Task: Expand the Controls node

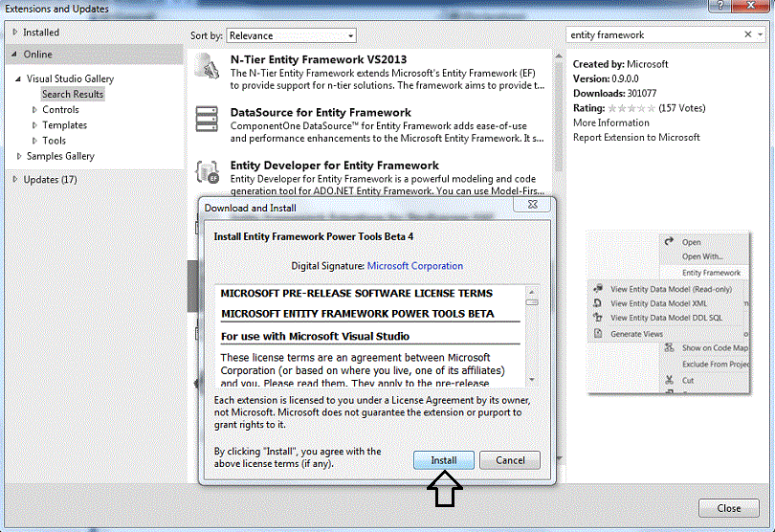Action: pos(34,109)
